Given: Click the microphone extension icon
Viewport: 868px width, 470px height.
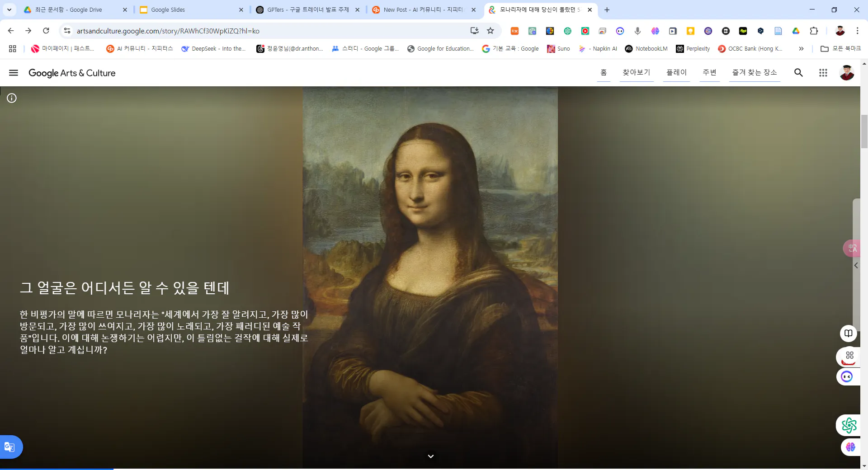Looking at the screenshot, I should pos(637,31).
